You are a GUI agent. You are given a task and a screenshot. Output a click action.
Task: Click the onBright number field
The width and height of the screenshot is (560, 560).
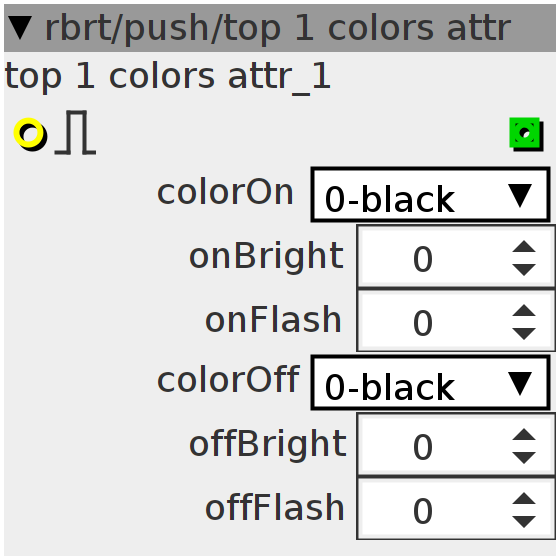(456, 256)
